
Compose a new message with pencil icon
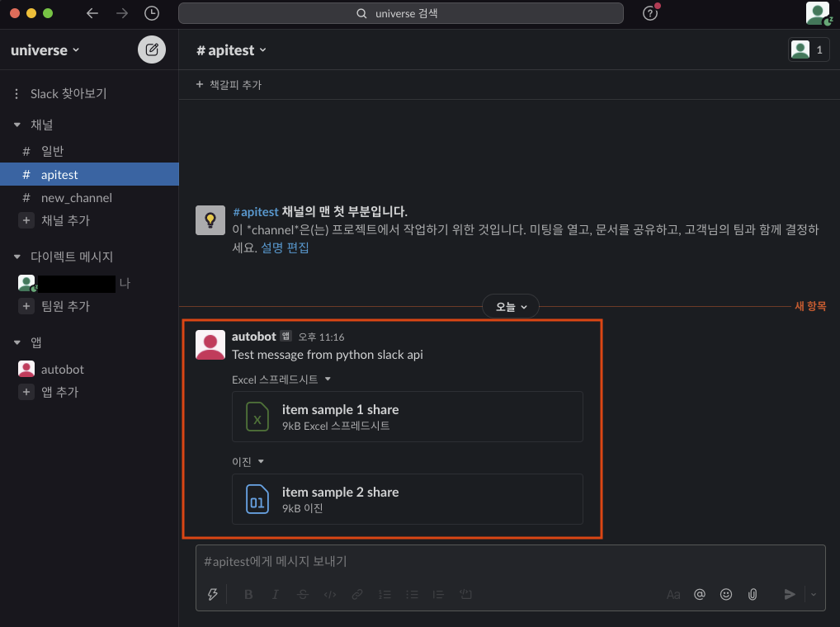point(152,49)
